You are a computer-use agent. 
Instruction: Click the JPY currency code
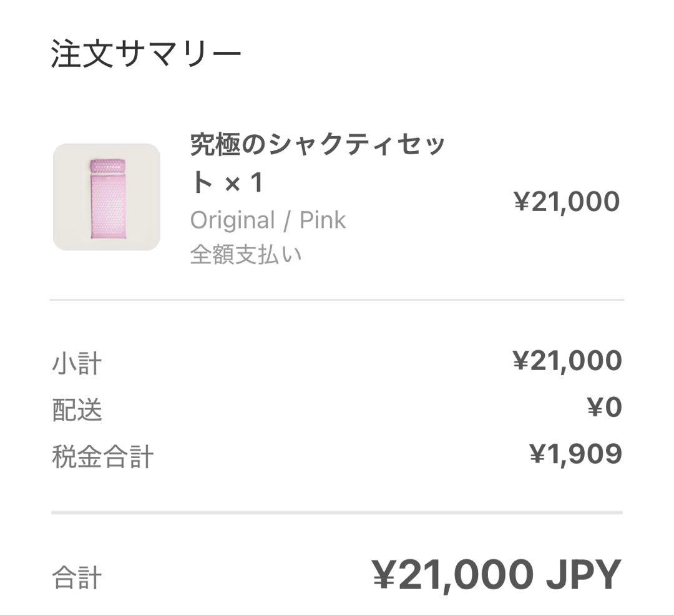[x=584, y=575]
